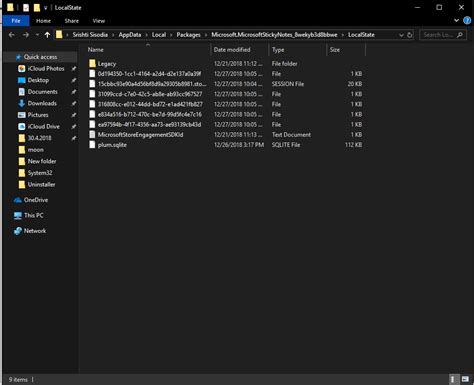Click the Legacy folder icon
474x385 pixels.
click(x=92, y=63)
